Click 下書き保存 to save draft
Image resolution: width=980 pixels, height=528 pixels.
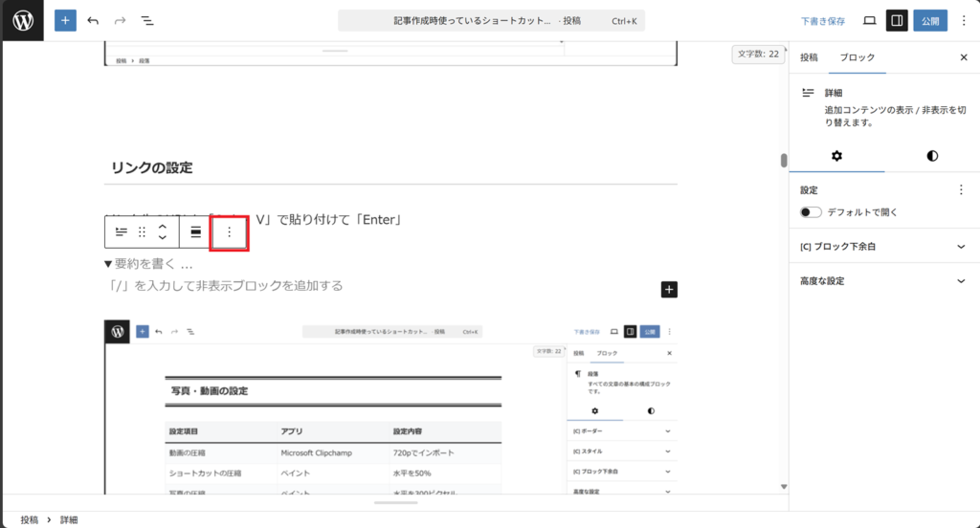point(823,20)
